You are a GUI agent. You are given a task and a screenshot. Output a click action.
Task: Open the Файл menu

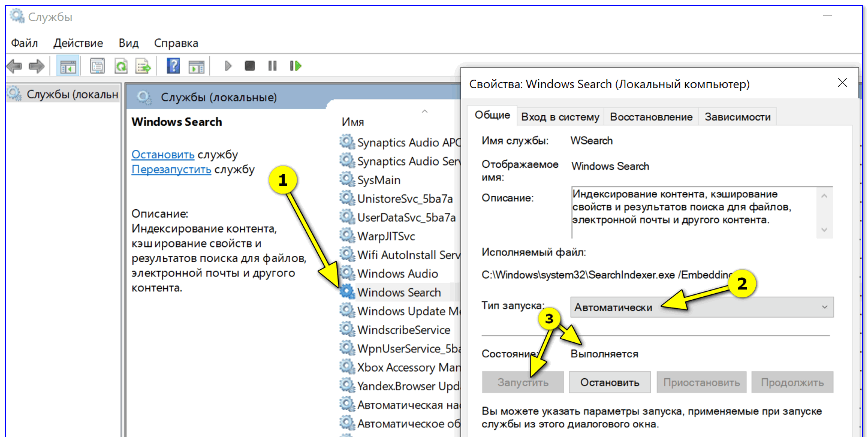(25, 43)
